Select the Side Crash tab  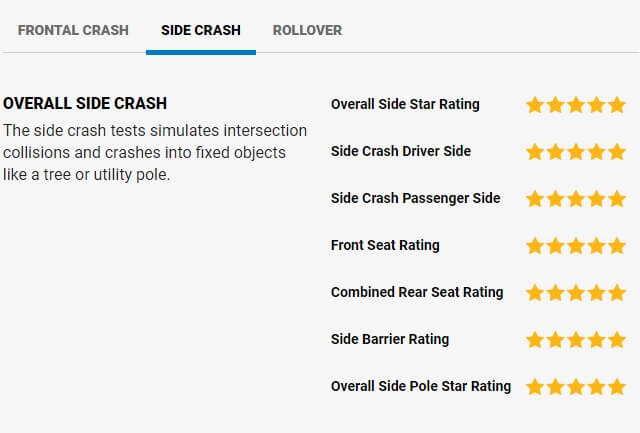coord(201,30)
